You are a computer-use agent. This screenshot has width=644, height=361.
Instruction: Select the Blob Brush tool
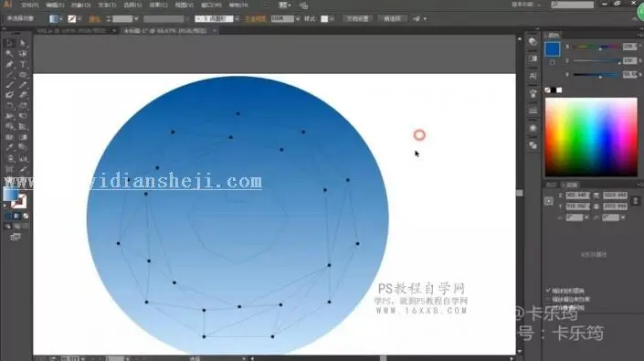point(10,95)
